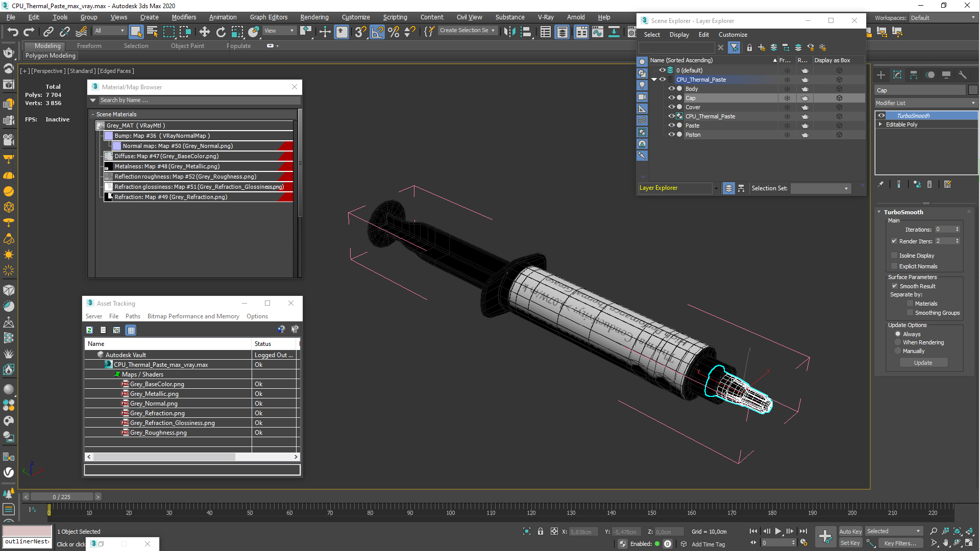Select the Rotate transform tool

220,32
